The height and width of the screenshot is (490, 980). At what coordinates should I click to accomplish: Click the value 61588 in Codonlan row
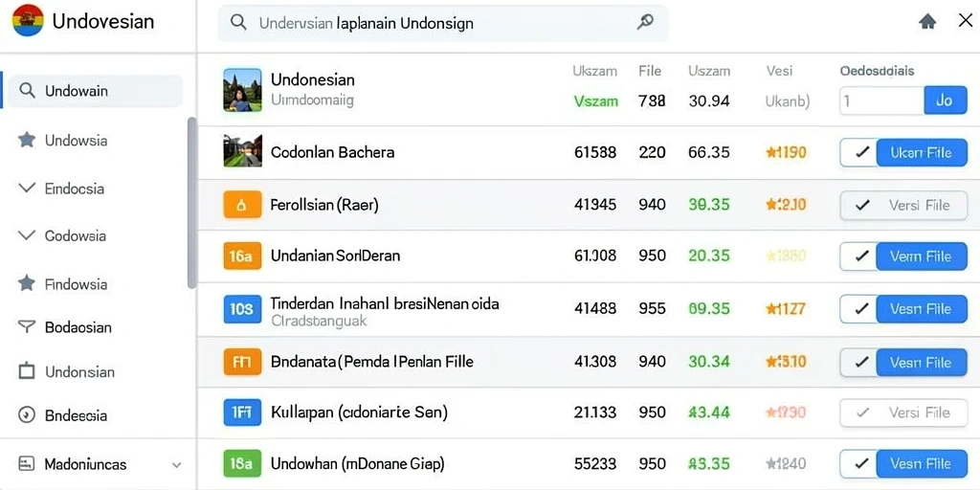pyautogui.click(x=595, y=152)
